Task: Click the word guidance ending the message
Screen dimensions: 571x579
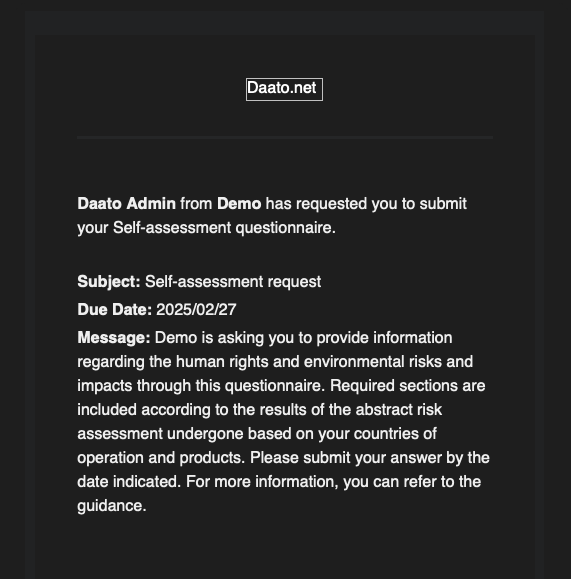Action: pos(112,506)
